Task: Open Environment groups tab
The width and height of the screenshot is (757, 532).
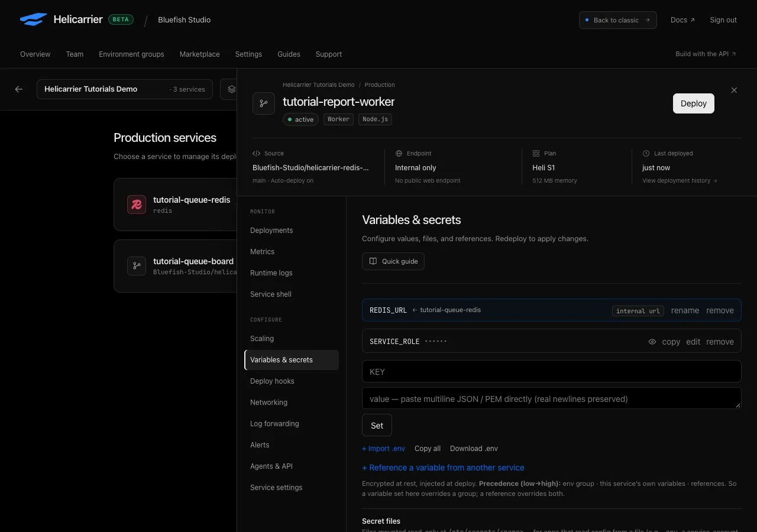Action: (131, 54)
